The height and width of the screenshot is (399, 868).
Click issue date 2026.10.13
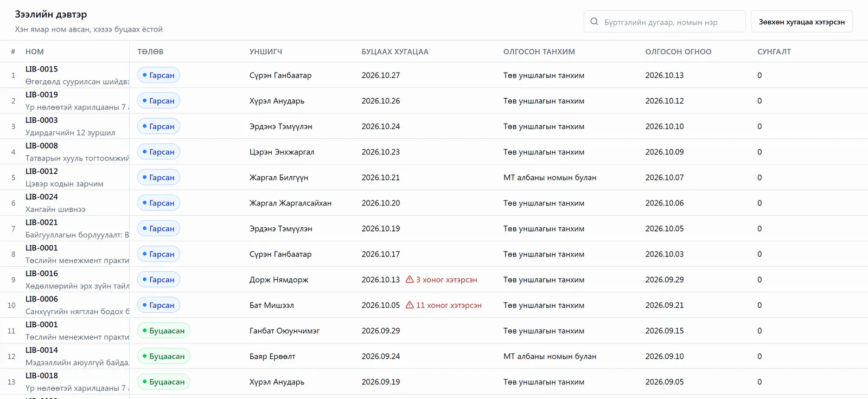(665, 75)
